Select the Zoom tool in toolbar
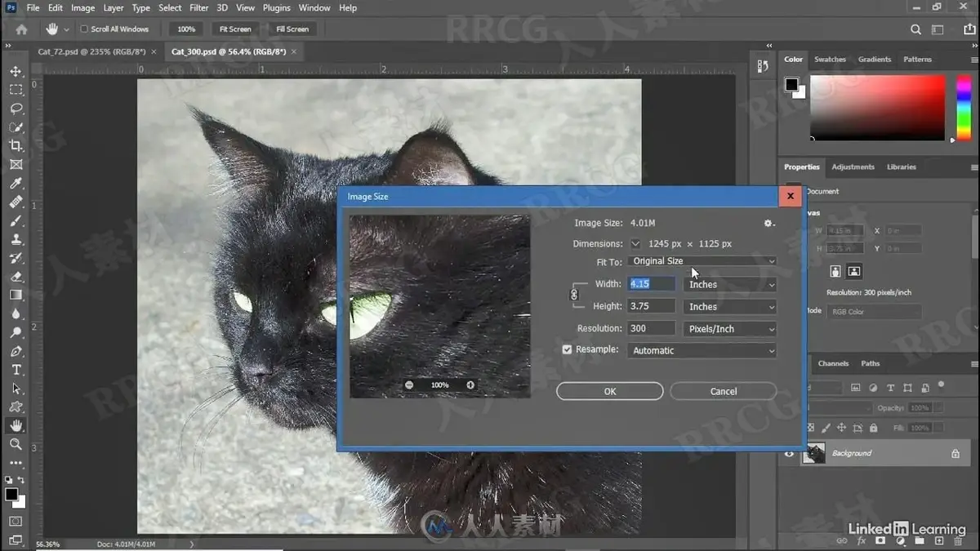Viewport: 980px width, 551px height. tap(16, 444)
